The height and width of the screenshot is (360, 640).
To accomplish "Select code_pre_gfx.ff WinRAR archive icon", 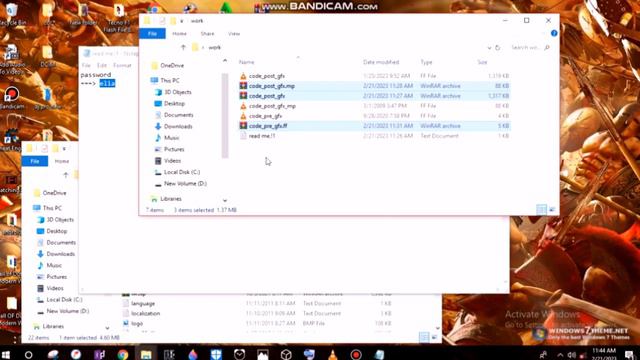I will (243, 126).
